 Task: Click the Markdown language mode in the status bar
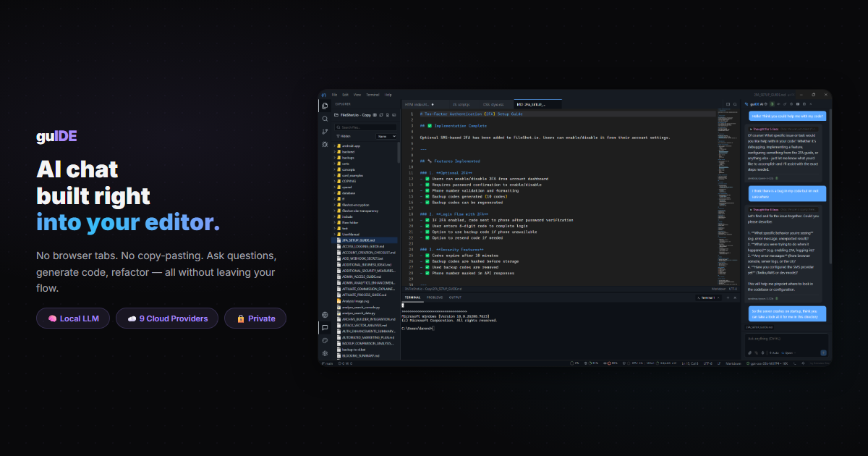pyautogui.click(x=733, y=363)
